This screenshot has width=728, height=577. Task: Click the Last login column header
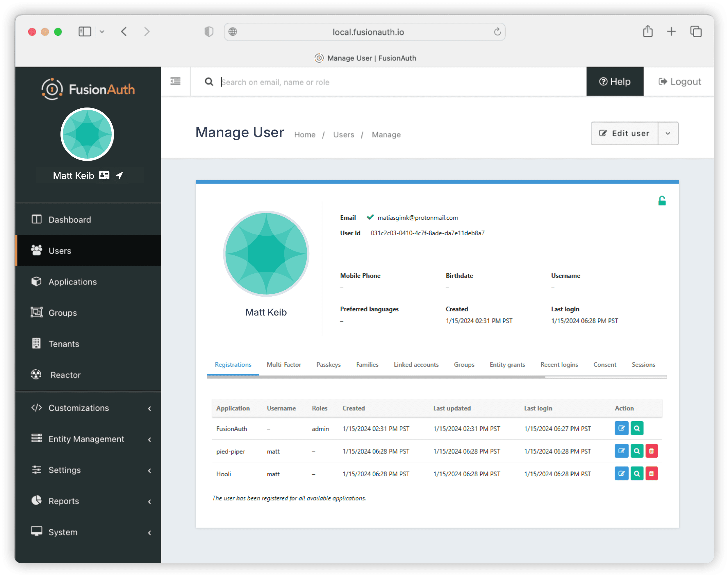pos(538,408)
